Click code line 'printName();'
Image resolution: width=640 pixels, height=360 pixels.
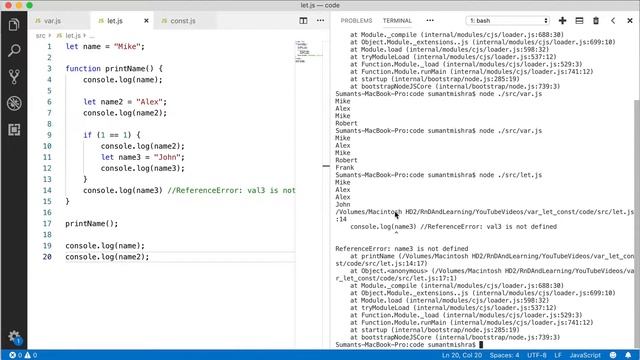point(91,224)
